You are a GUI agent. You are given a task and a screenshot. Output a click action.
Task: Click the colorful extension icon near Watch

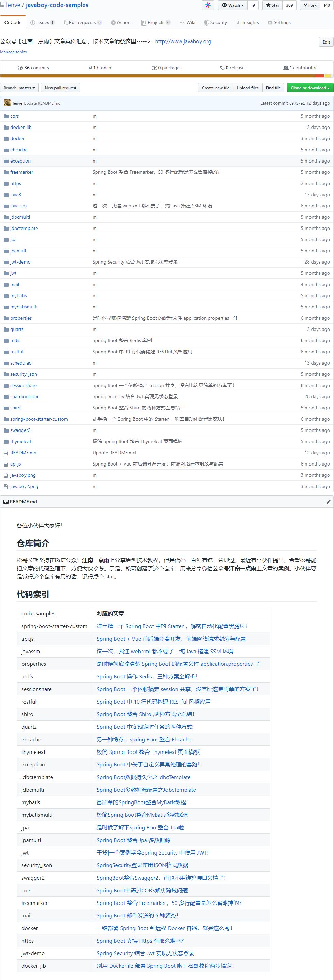pos(208,5)
